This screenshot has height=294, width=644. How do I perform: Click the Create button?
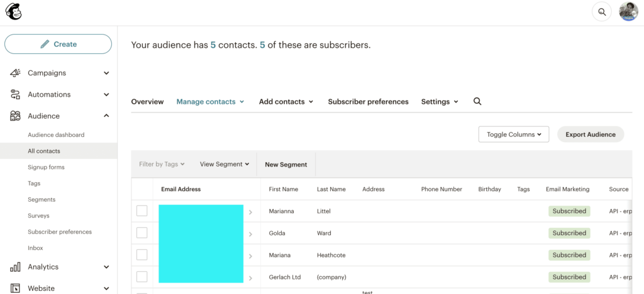[58, 44]
